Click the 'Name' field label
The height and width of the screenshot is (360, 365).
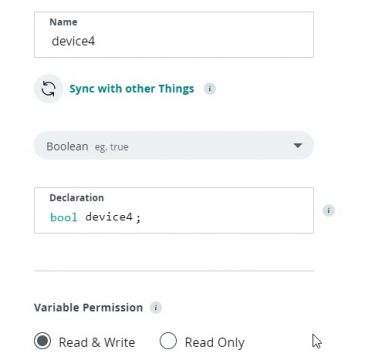63,22
